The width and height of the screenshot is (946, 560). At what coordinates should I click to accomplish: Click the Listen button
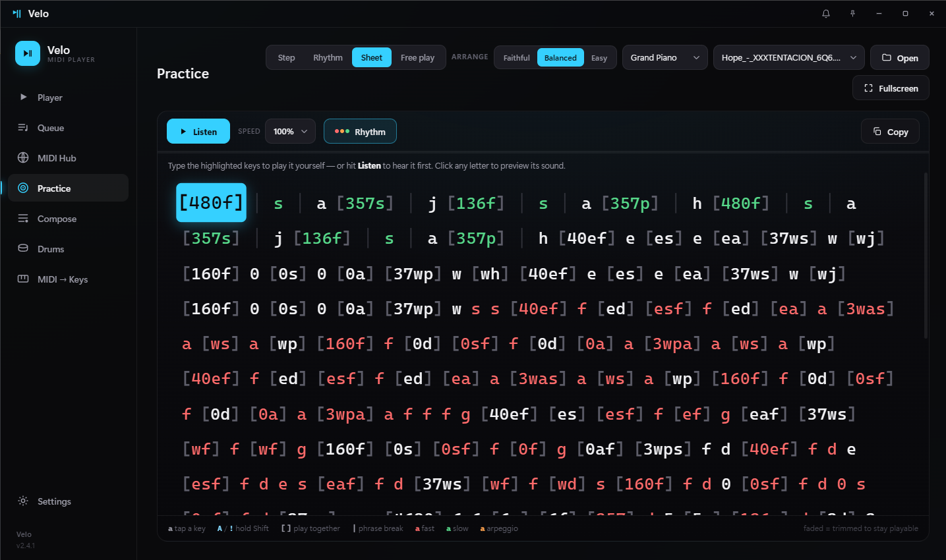[198, 131]
